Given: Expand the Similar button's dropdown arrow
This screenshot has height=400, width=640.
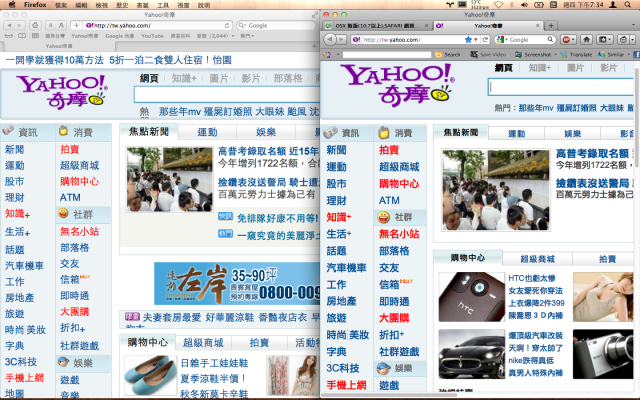Looking at the screenshot, I should 628,54.
